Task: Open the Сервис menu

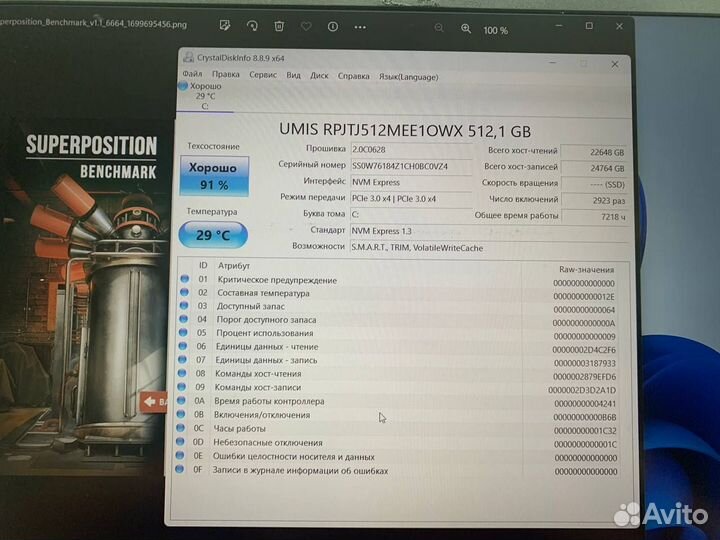Action: coord(263,74)
